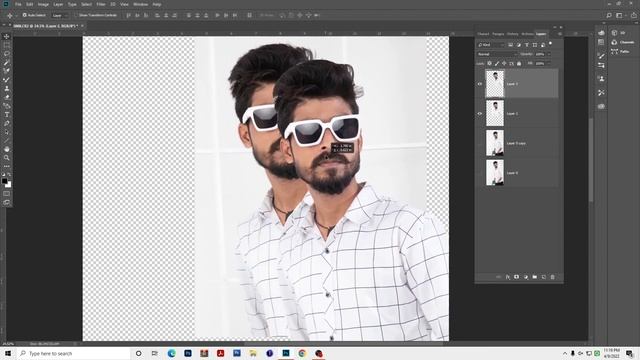Screen dimensions: 640x360
Task: Open the Photoshop search icon at top right
Action: pyautogui.click(x=609, y=16)
